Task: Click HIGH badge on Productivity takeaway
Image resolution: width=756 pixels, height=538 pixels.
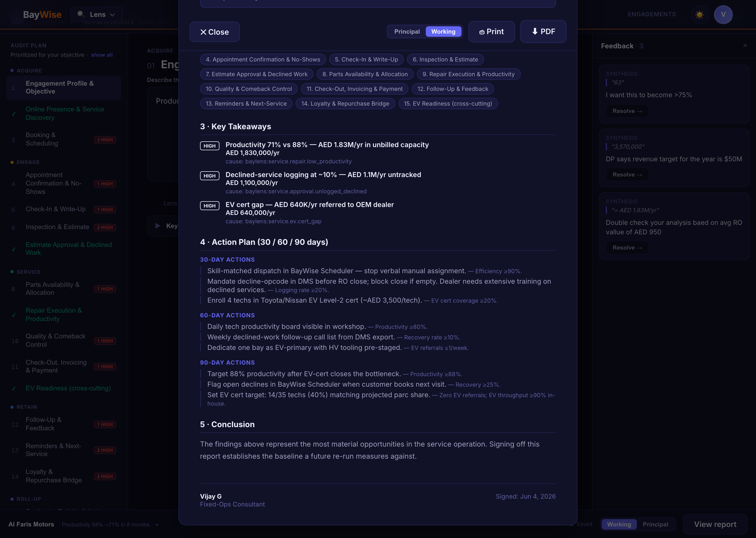Action: (209, 146)
